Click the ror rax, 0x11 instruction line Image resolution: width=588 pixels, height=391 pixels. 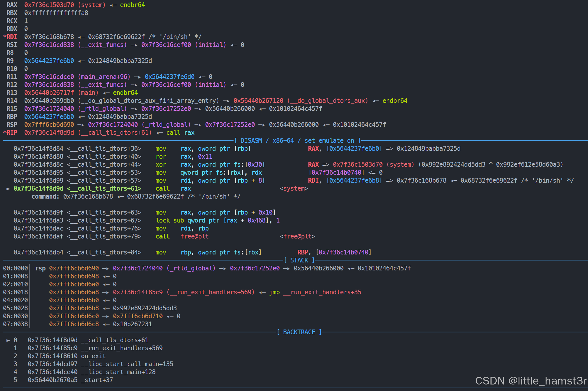coord(184,157)
